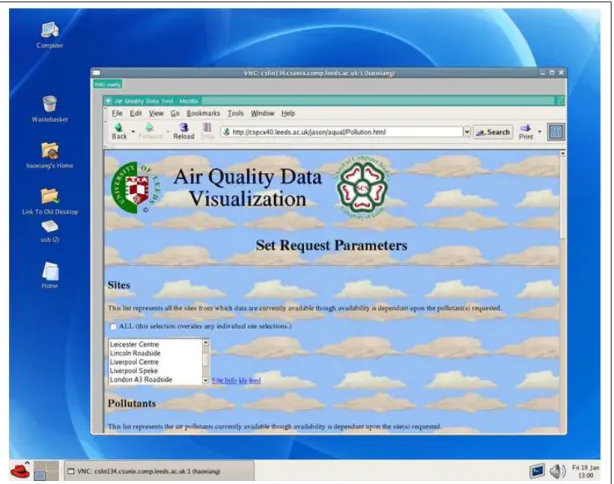Expand the URL bar history dropdown

pyautogui.click(x=467, y=132)
